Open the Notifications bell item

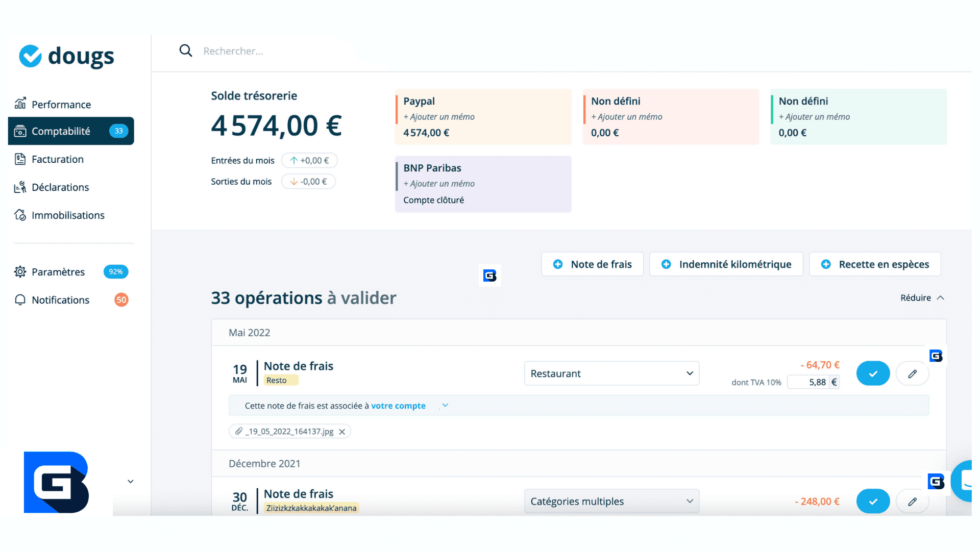coord(60,300)
